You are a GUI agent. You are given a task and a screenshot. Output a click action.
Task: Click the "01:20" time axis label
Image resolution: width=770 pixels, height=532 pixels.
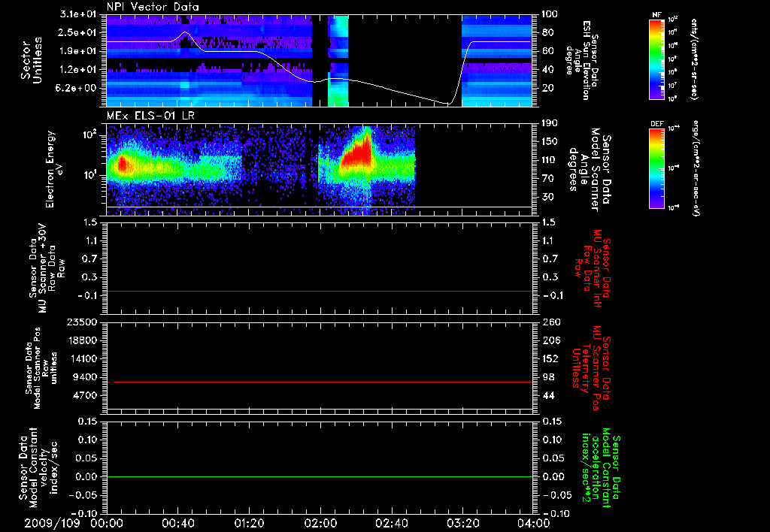coord(249,523)
